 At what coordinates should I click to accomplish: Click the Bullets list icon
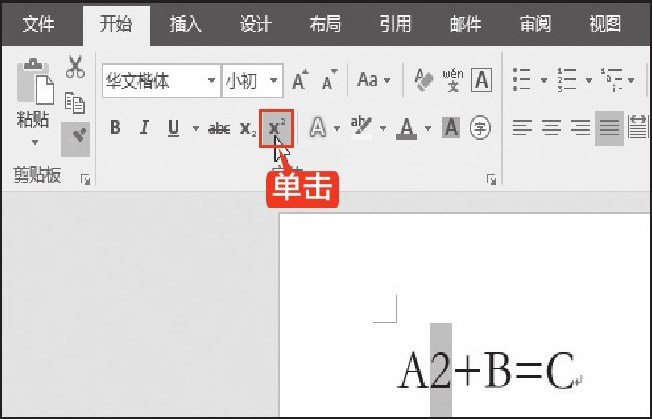[521, 79]
